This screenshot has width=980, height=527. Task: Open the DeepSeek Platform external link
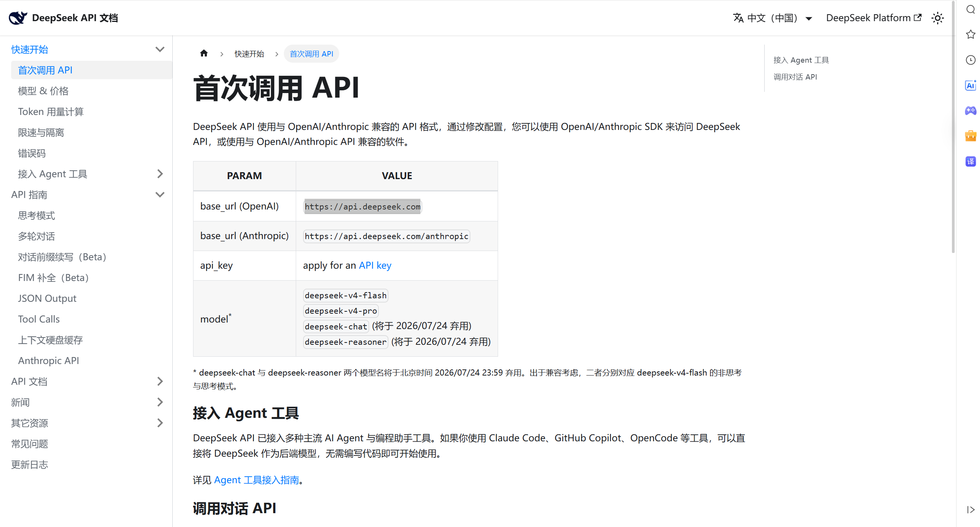[873, 18]
